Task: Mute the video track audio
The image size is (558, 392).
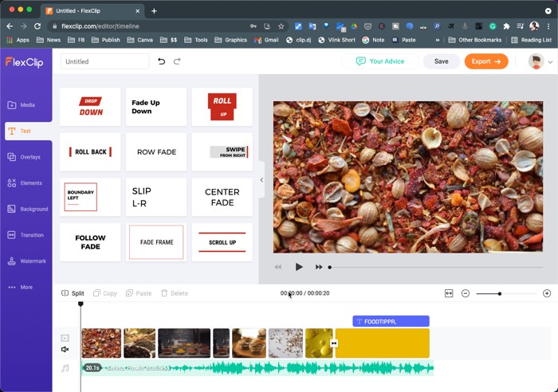Action: click(65, 349)
